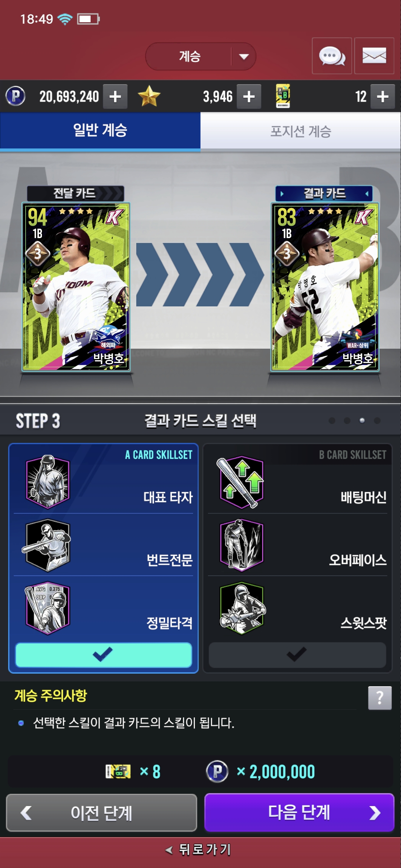Select A CARD SKILLSET checkmark
Image resolution: width=401 pixels, height=868 pixels.
(104, 655)
